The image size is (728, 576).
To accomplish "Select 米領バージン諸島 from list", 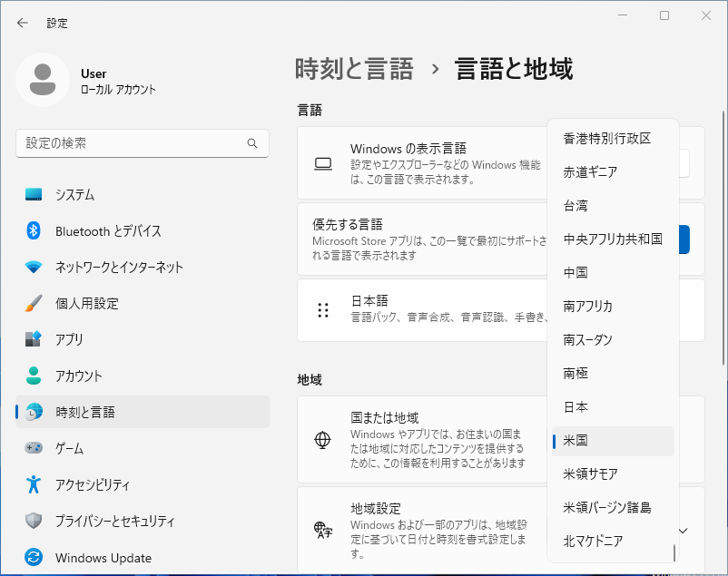I will tap(613, 507).
